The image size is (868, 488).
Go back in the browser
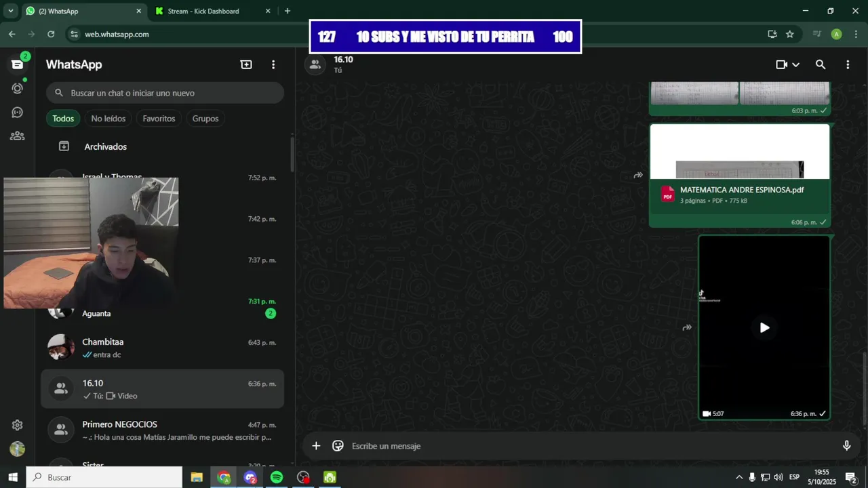[x=12, y=34]
